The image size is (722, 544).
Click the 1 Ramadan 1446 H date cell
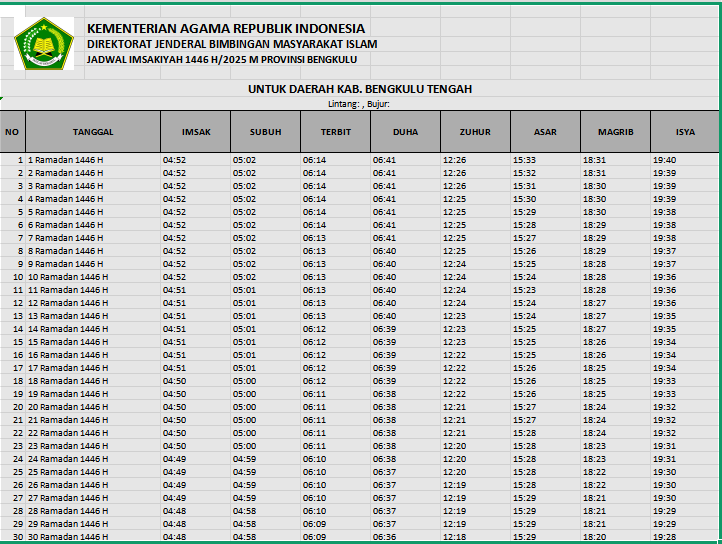[65, 160]
